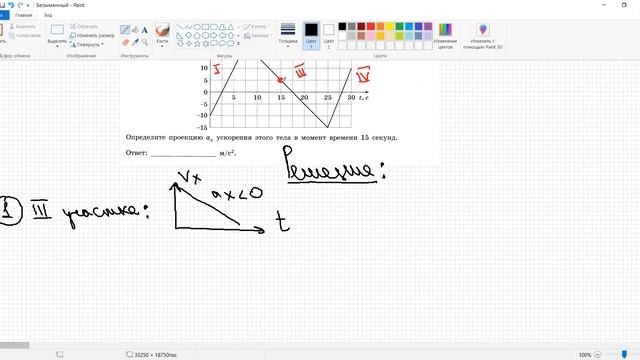The width and height of the screenshot is (640, 360).
Task: Pick the Right arrow shape
Action: (x=214, y=36)
